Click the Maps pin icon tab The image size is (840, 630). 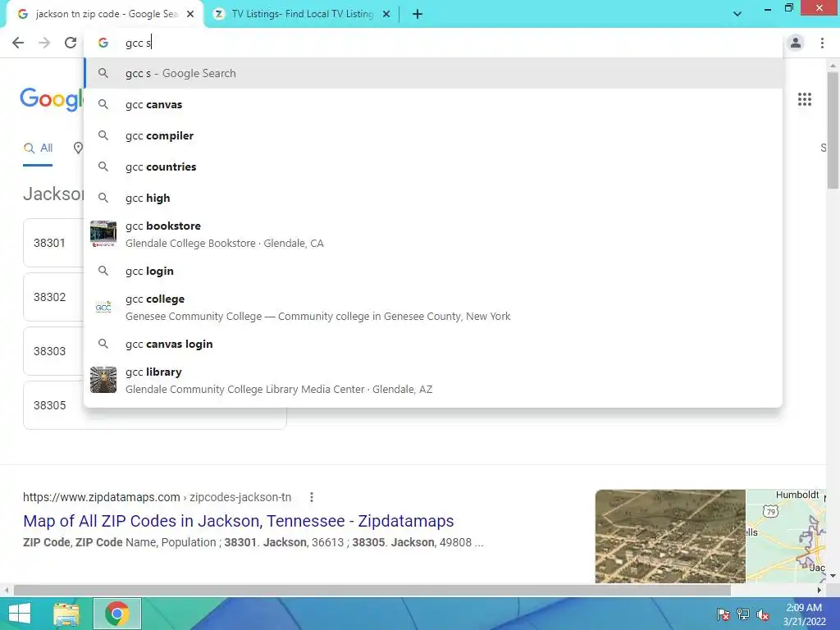tap(78, 148)
